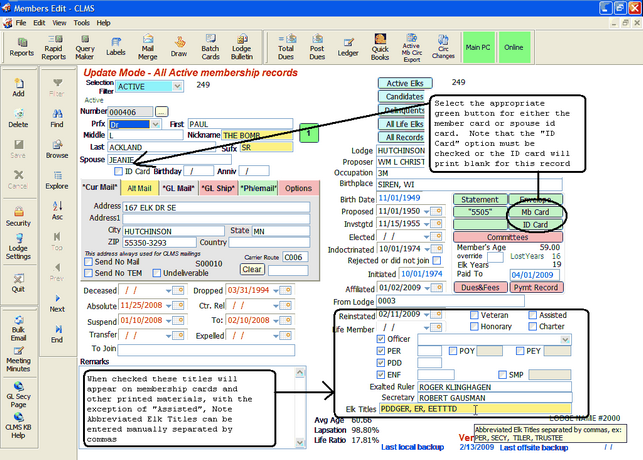Open the Quick Books toolbar icon
The width and height of the screenshot is (643, 460).
tap(380, 46)
